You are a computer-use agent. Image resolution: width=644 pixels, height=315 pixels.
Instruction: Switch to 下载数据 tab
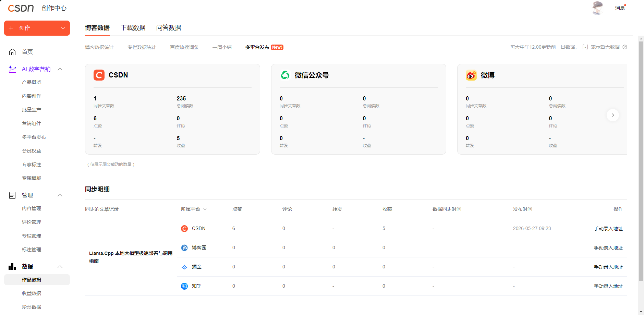coord(133,28)
